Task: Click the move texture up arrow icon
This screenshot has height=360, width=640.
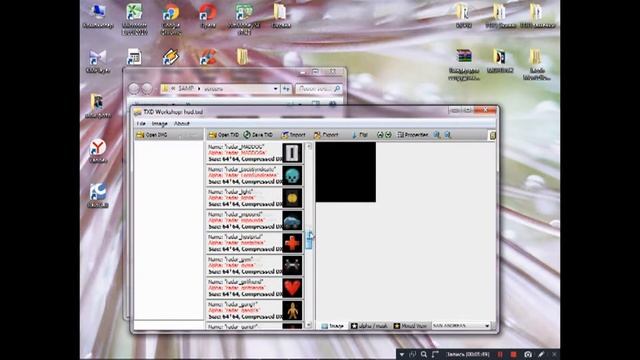Action: (x=380, y=135)
